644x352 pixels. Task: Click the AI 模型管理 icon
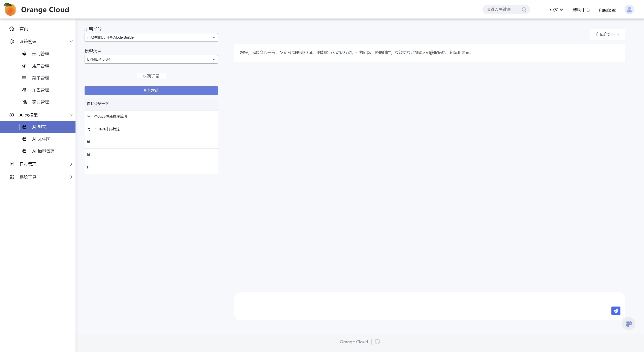click(x=24, y=151)
